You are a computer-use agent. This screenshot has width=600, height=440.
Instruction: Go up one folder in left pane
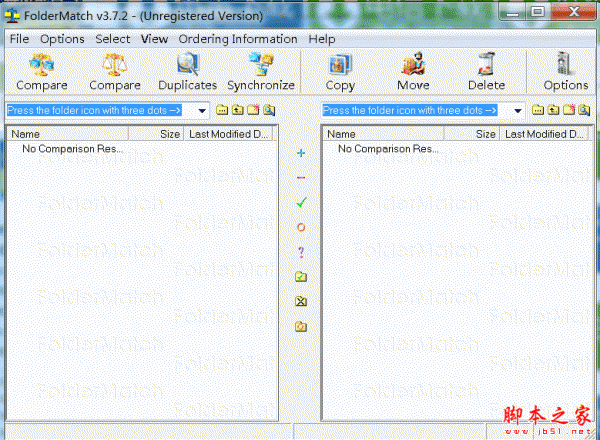pos(238,110)
